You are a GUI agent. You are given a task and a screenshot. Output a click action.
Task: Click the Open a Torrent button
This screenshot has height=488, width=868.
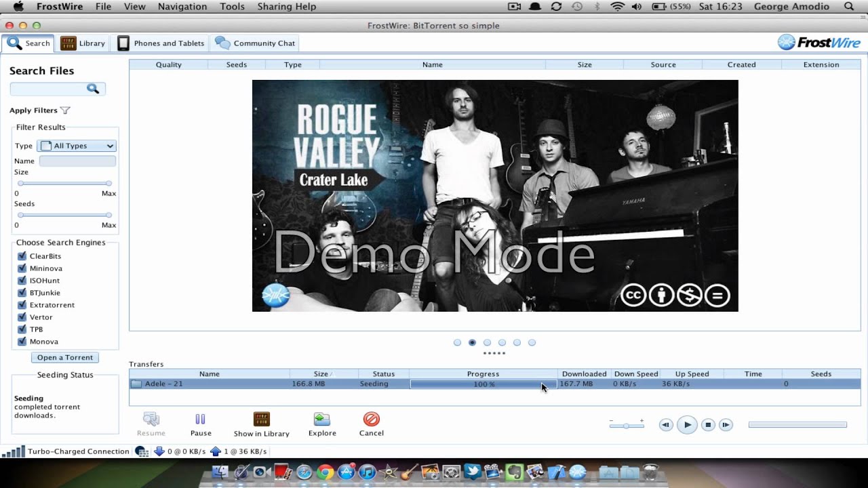[65, 357]
